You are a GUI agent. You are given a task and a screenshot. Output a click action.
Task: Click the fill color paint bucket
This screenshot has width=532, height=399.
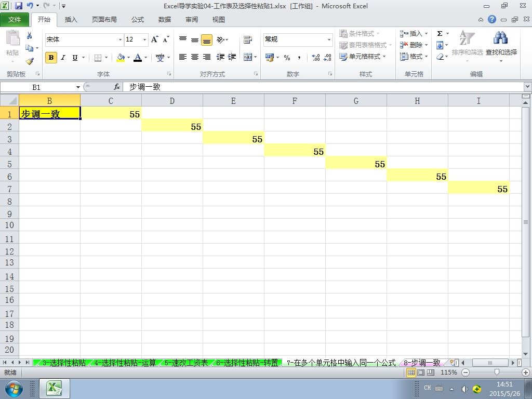tap(121, 57)
